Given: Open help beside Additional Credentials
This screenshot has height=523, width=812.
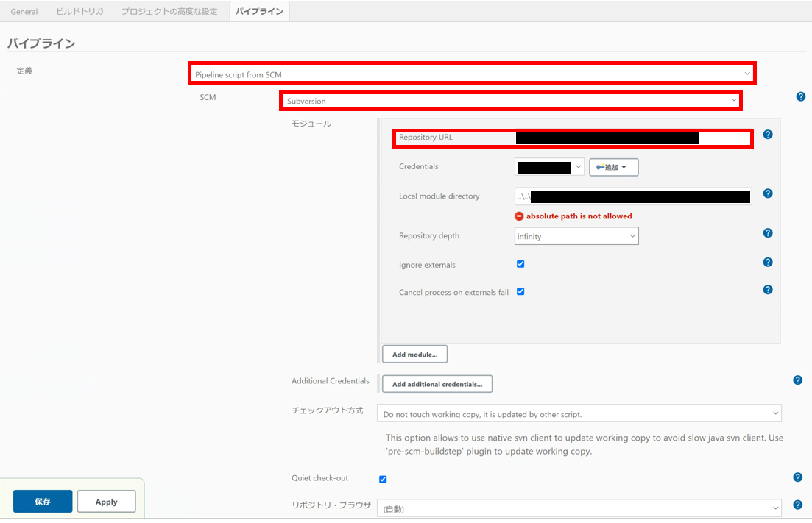Looking at the screenshot, I should point(797,380).
